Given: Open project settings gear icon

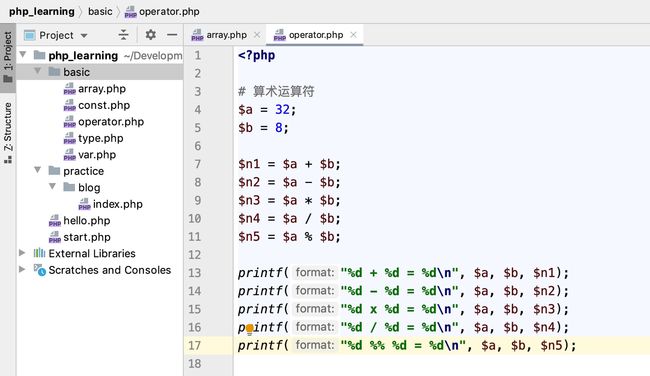Looking at the screenshot, I should pos(150,35).
